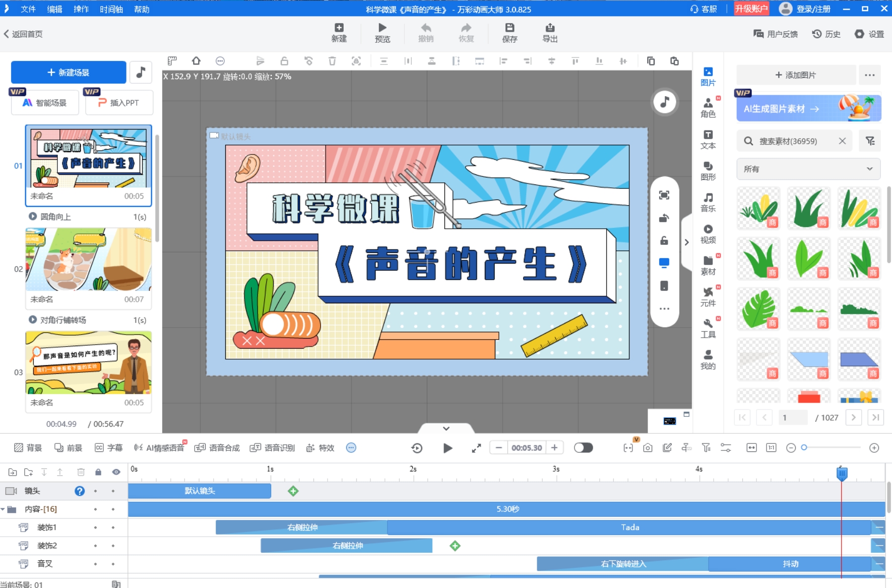This screenshot has height=588, width=892.
Task: Select scene 02 thumbnail
Action: coord(89,259)
